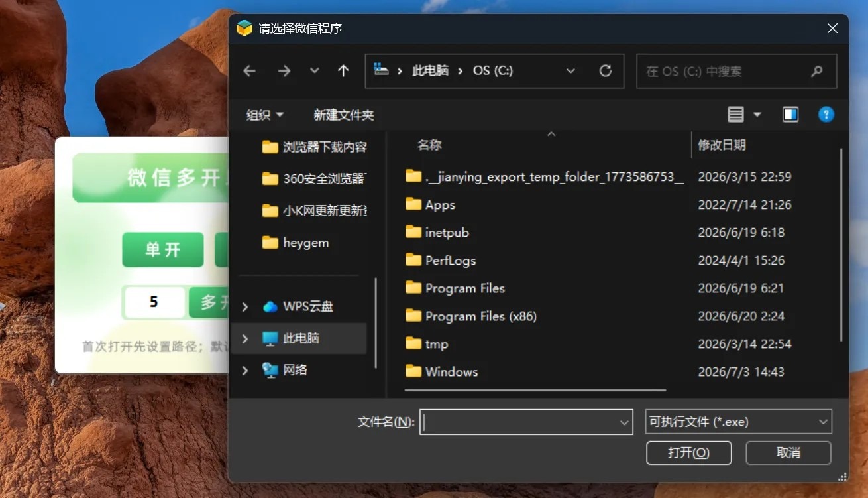Click folder icon beside inetpub
868x498 pixels.
[x=413, y=232]
